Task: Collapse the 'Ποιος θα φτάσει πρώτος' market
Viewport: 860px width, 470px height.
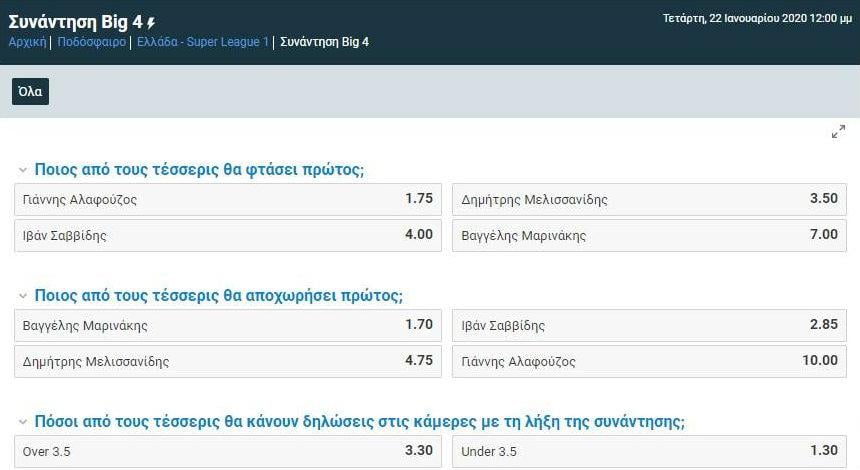Action: [23, 170]
